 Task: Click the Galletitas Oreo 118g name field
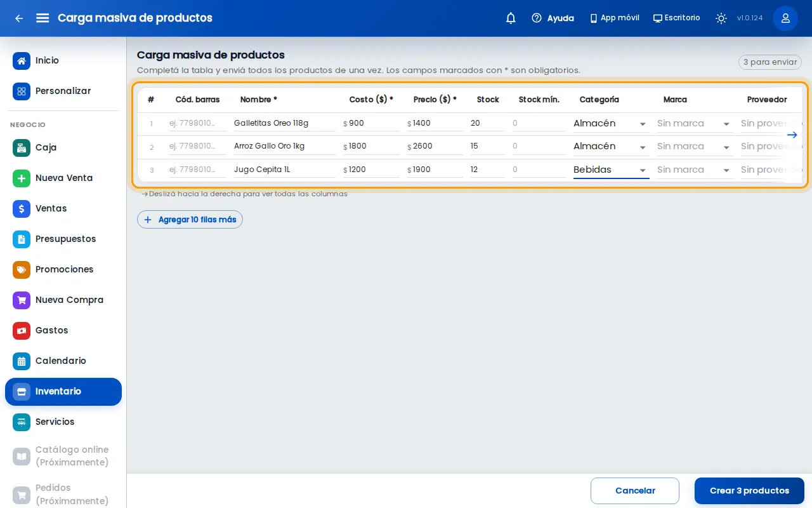(284, 123)
